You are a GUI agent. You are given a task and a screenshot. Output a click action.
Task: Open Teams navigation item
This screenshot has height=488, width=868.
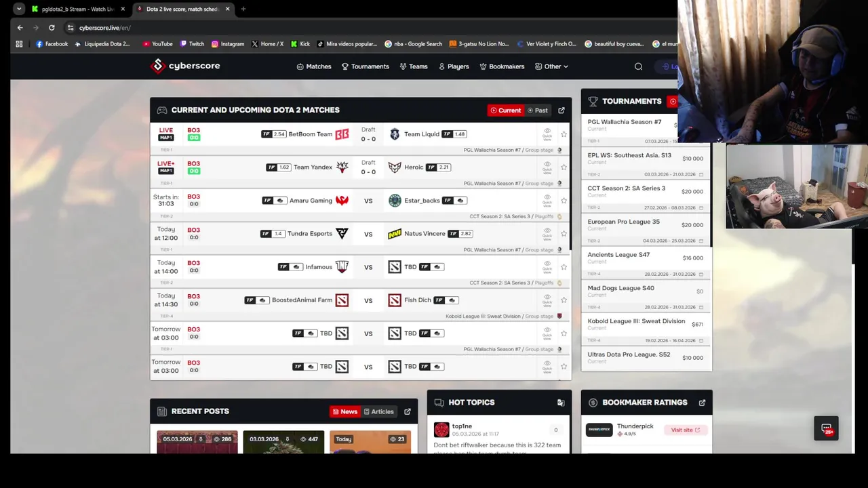point(414,66)
